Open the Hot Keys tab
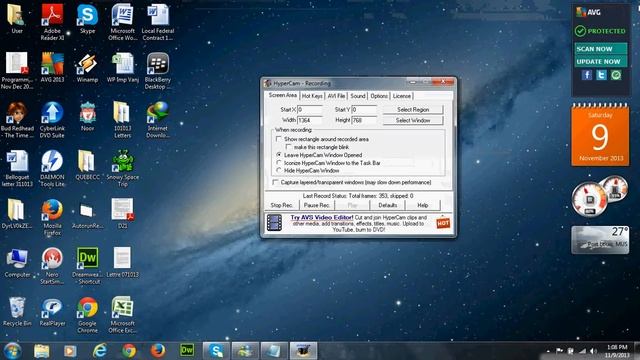Image resolution: width=640 pixels, height=360 pixels. (x=312, y=96)
